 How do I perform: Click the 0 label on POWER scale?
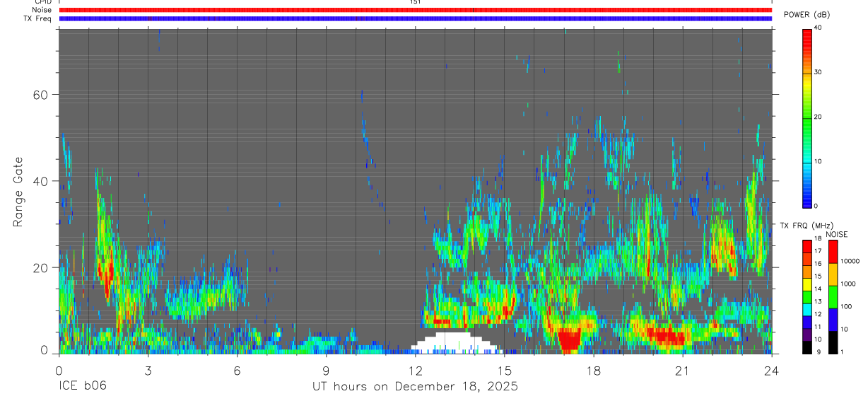(x=816, y=207)
